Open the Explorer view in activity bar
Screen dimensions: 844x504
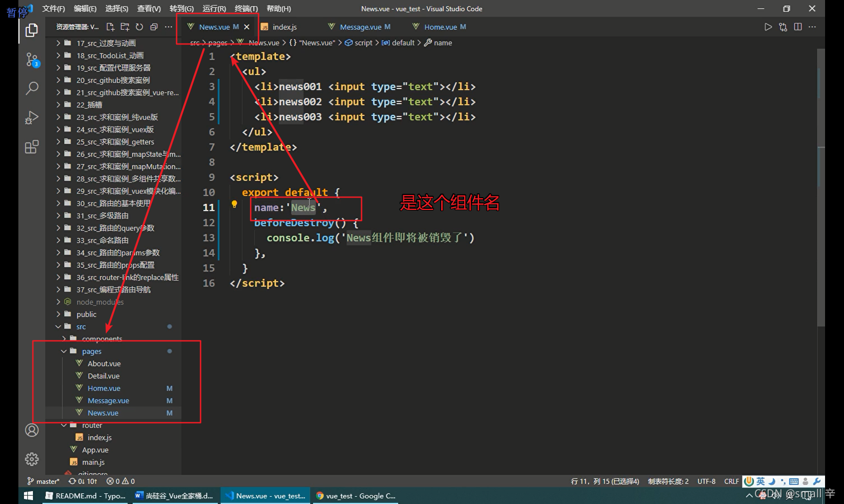coord(32,30)
